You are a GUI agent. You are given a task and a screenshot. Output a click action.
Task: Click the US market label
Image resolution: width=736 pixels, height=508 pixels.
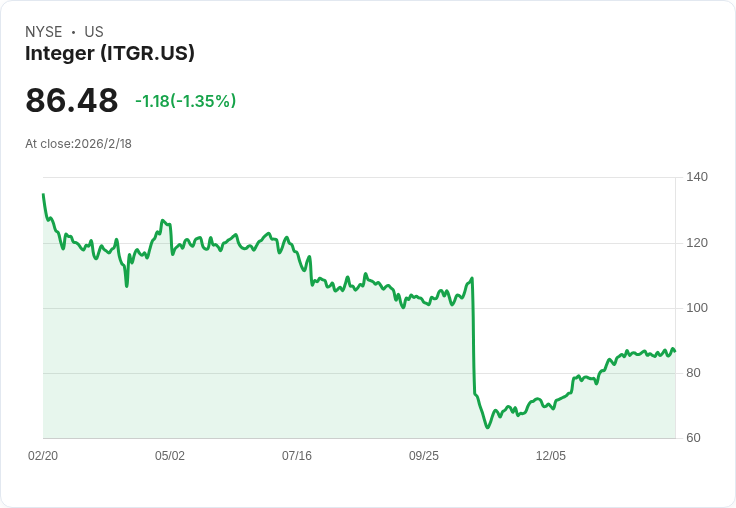(x=94, y=32)
